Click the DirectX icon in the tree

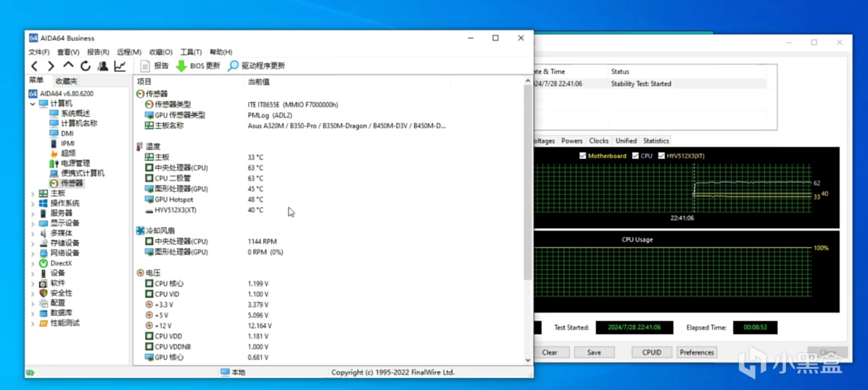43,263
